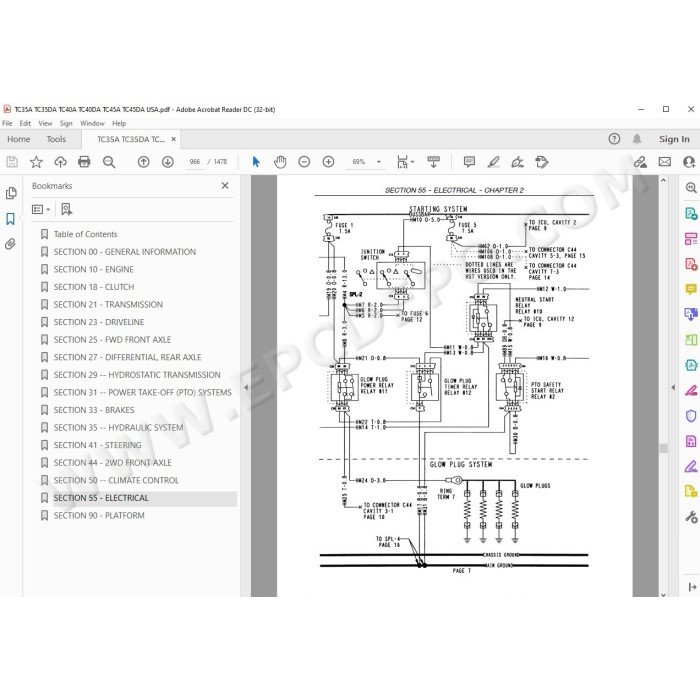Click the stamp tool icon
Screen dimensions: 700x700
(x=542, y=162)
